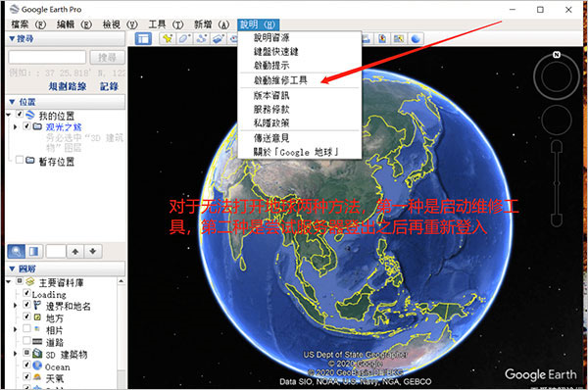Click the zoom-out end of slider
Viewport: 588px width, 390px height.
557,220
